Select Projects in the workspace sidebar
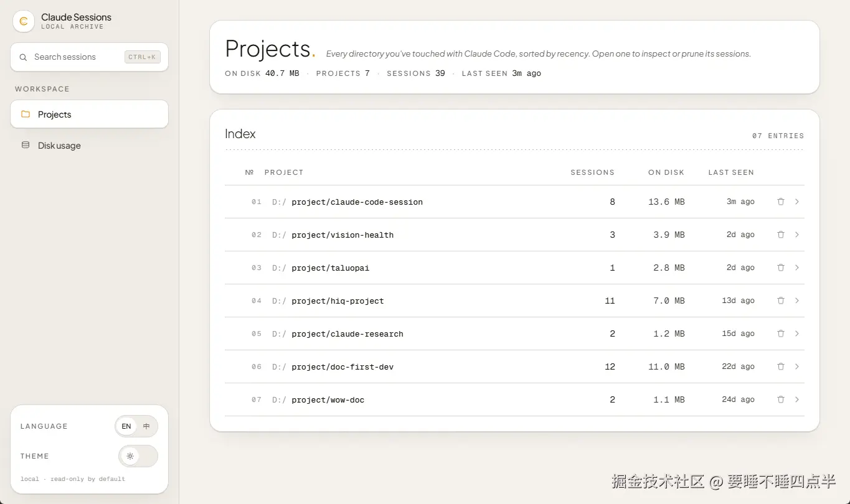Screen dimensions: 850x504 (x=90, y=114)
